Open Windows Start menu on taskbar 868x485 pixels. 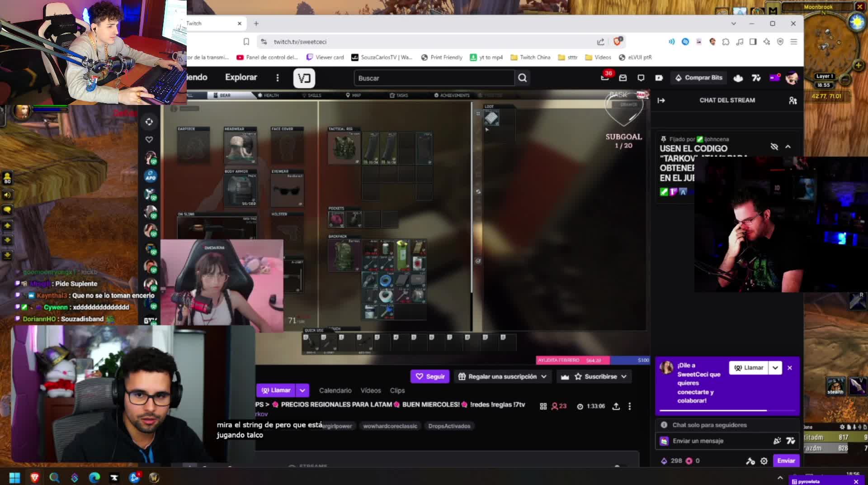pyautogui.click(x=14, y=477)
